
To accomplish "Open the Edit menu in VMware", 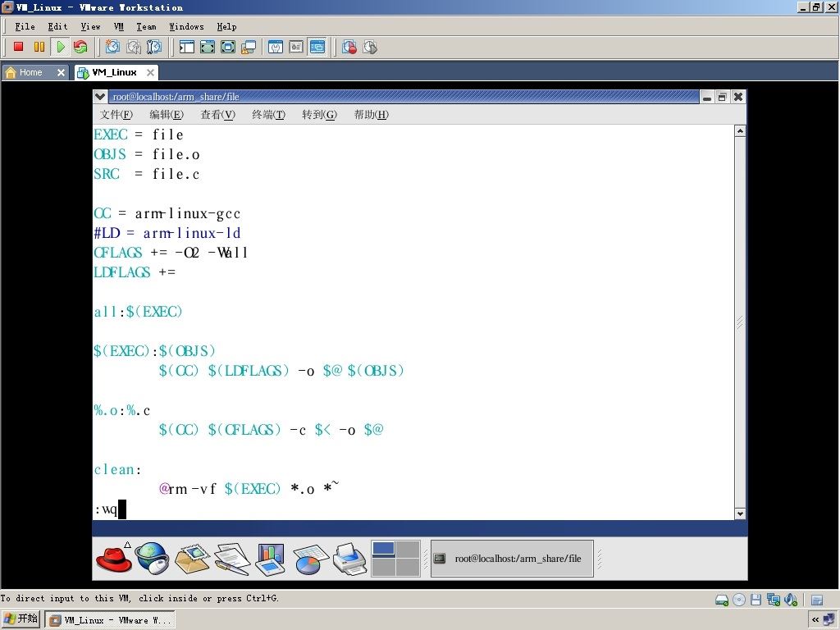I will (57, 26).
